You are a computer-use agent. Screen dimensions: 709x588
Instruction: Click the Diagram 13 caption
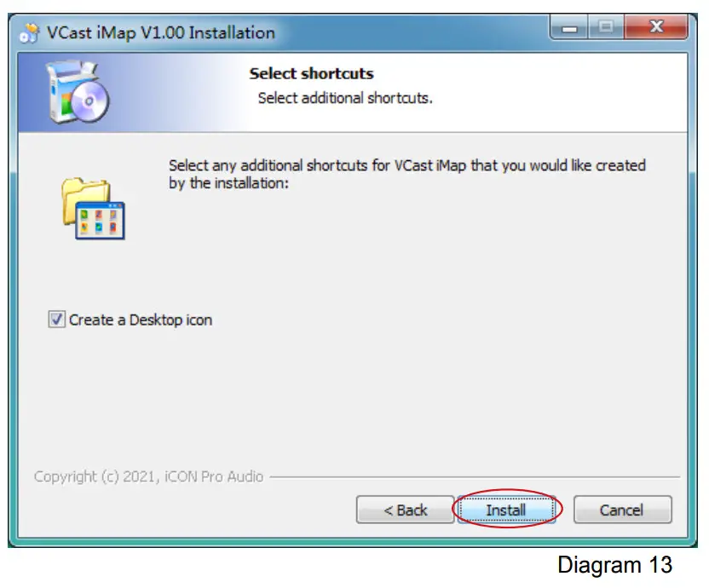coord(615,565)
